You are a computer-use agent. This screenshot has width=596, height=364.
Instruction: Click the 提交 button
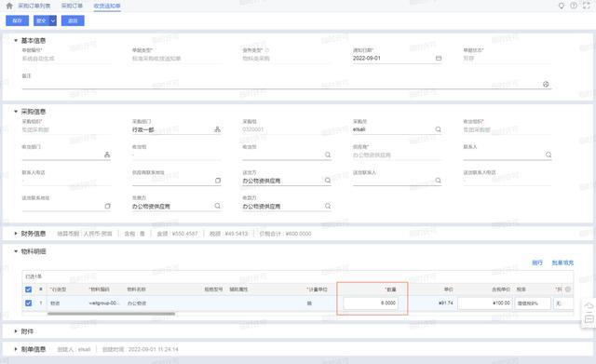tap(41, 20)
